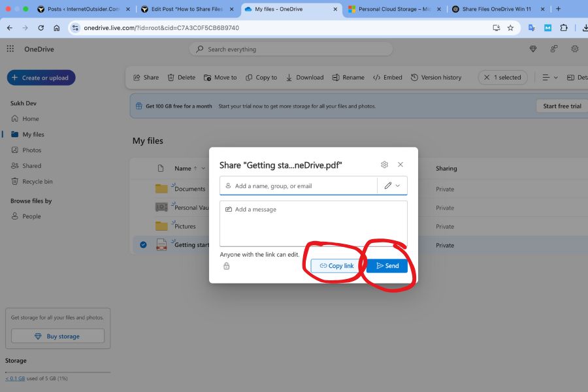Click the install app icon in address bar
Viewport: 588px width, 392px height.
tap(496, 27)
